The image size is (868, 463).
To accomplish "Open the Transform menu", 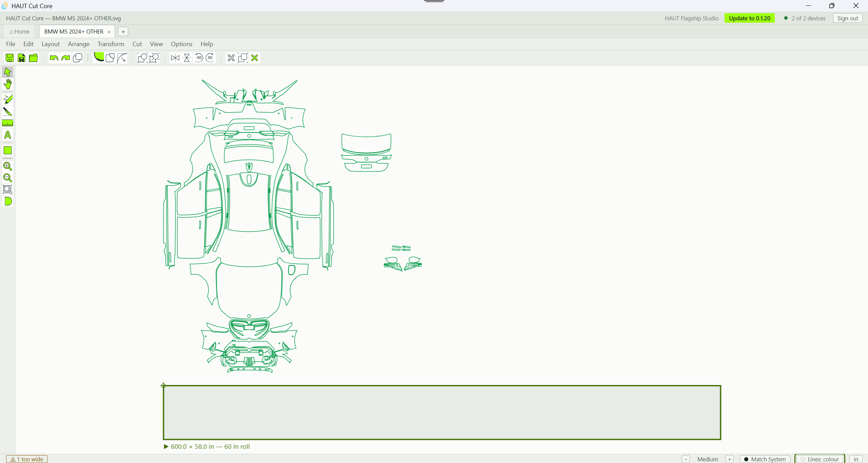I will [111, 44].
